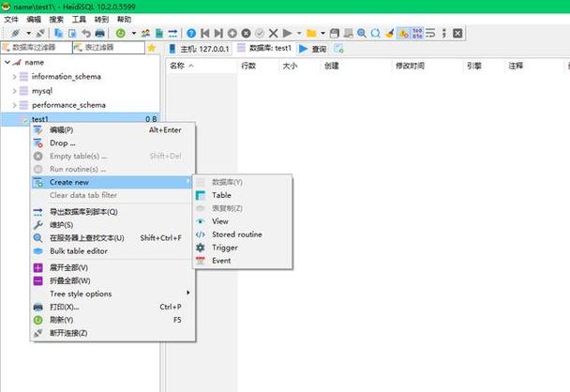Go to last row icon
The height and width of the screenshot is (392, 570).
[218, 34]
